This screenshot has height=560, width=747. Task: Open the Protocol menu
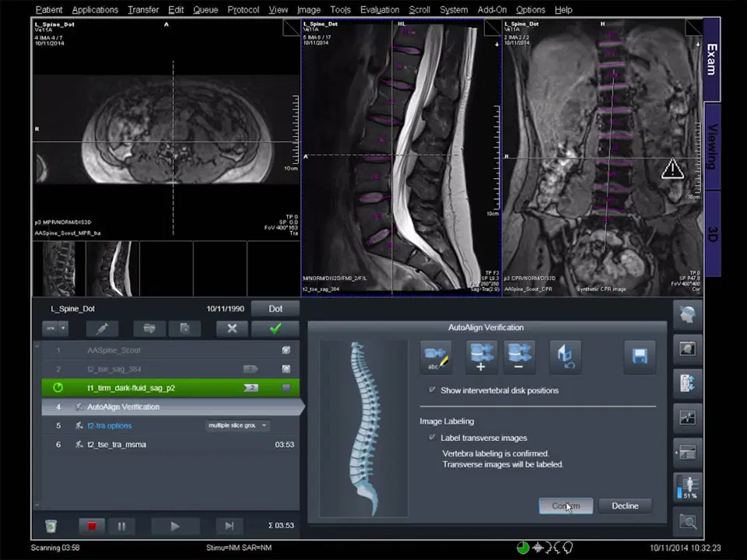point(243,9)
